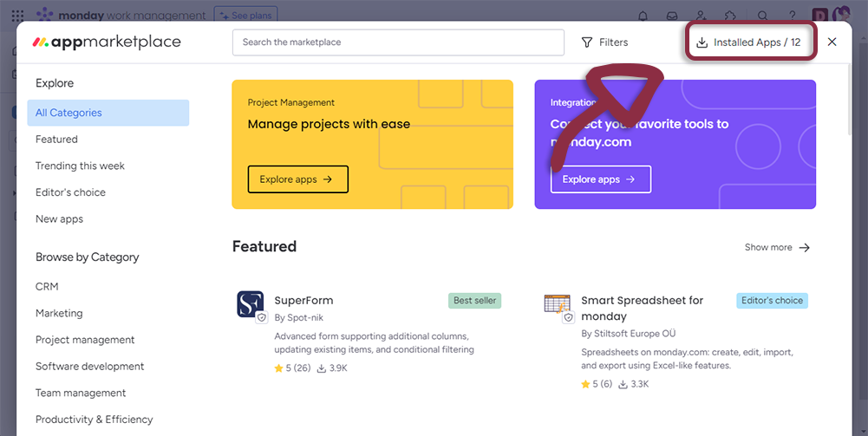Screen dimensions: 868x436
Task: Click Show more next to Featured
Action: click(x=777, y=248)
